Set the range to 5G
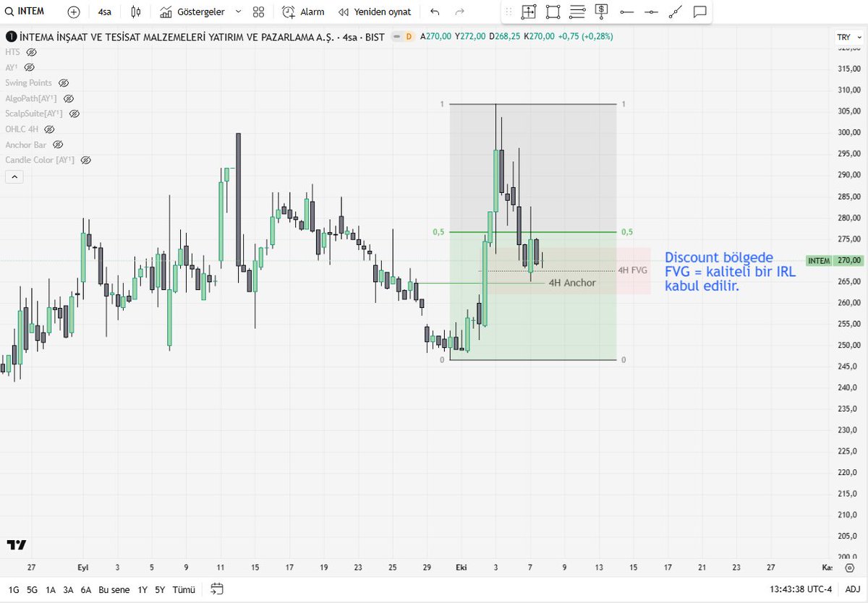This screenshot has height=603, width=868. 32,589
